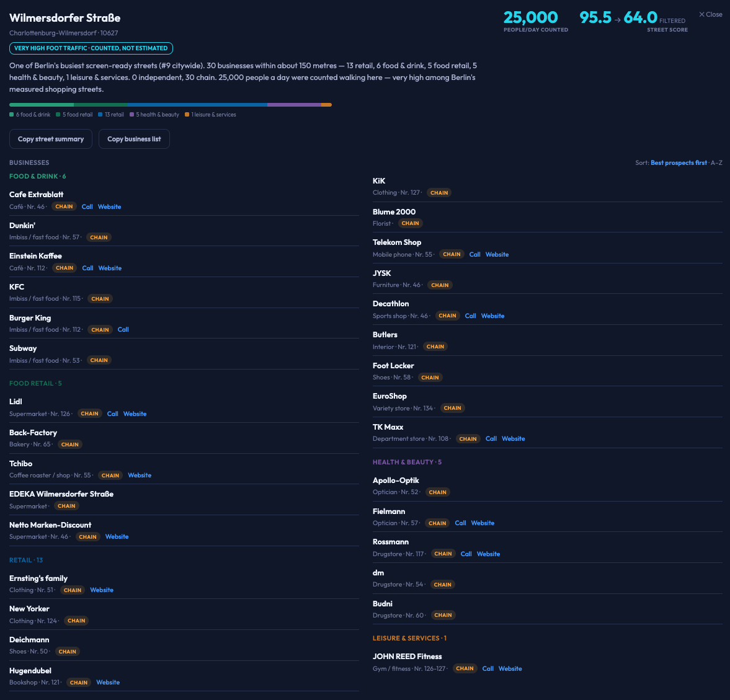Select the Dunkin' business name

point(22,226)
